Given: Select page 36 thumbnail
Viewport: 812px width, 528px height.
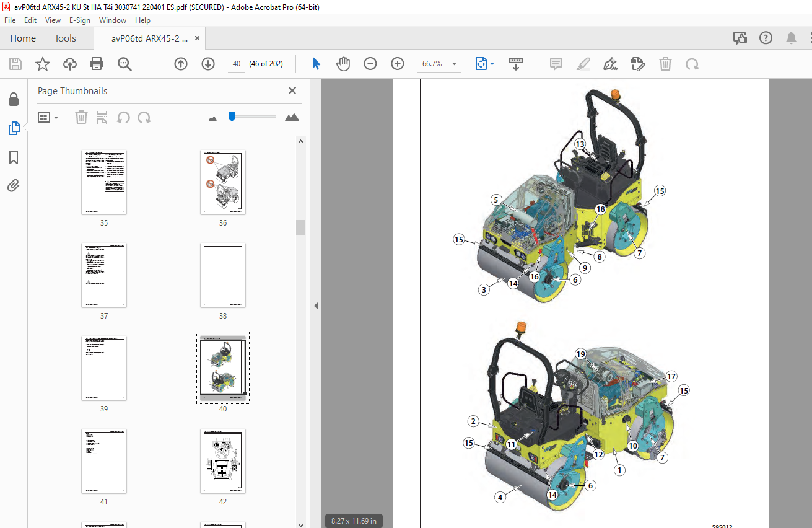Looking at the screenshot, I should pyautogui.click(x=223, y=182).
